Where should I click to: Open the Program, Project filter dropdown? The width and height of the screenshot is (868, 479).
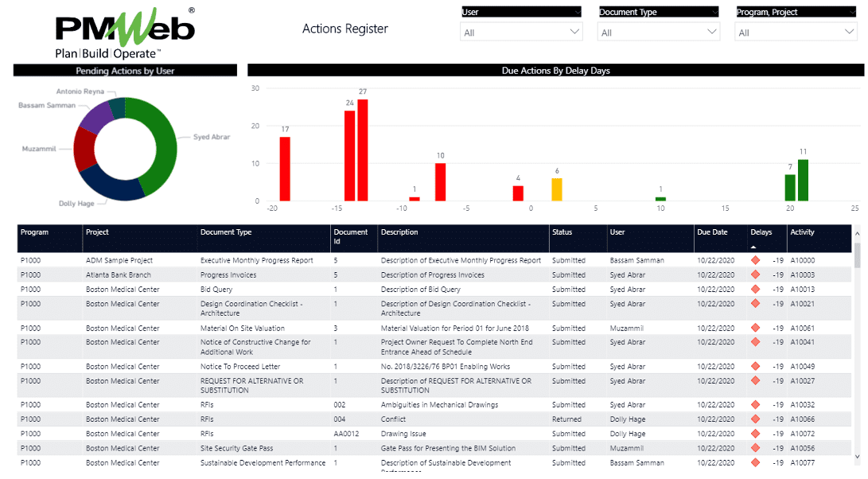(796, 33)
